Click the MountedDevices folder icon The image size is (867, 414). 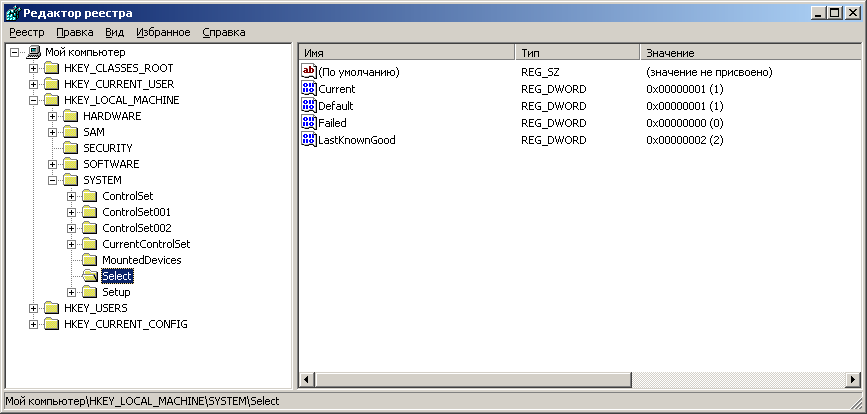(x=90, y=260)
